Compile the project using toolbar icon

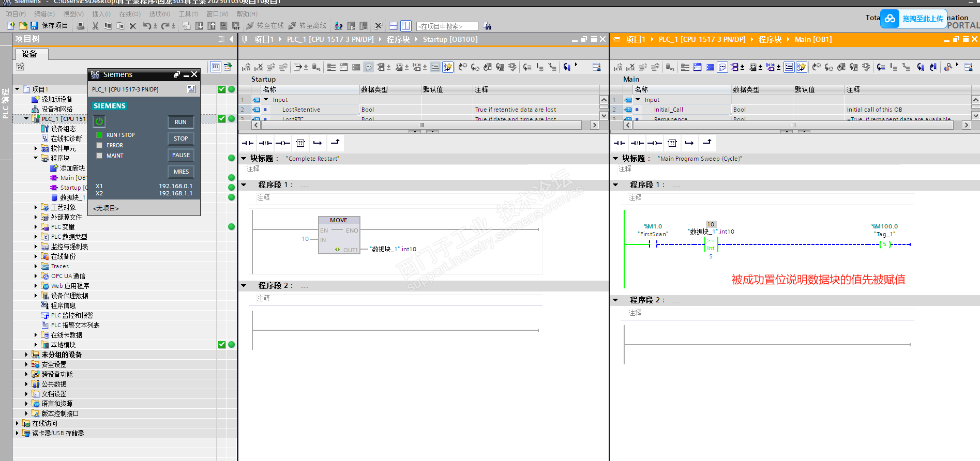click(187, 26)
